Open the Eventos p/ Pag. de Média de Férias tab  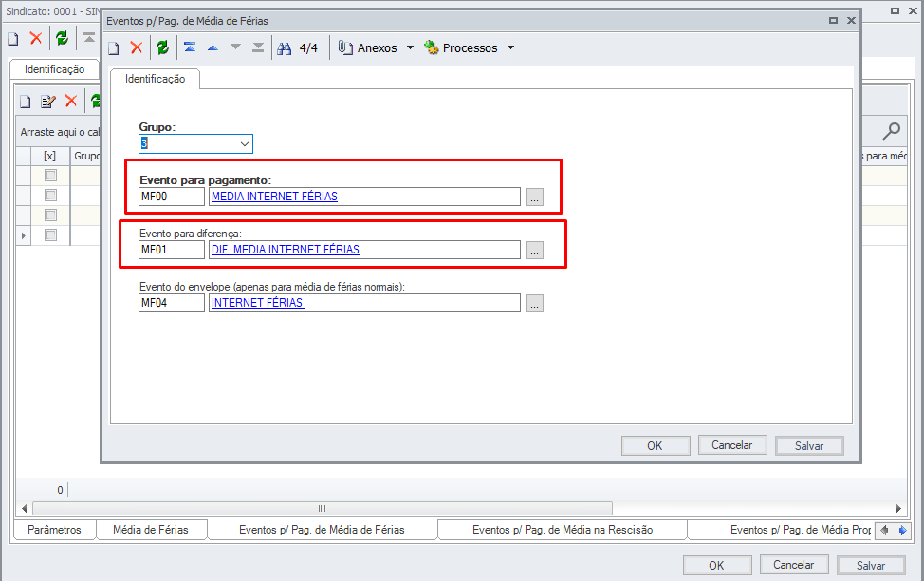pos(322,530)
